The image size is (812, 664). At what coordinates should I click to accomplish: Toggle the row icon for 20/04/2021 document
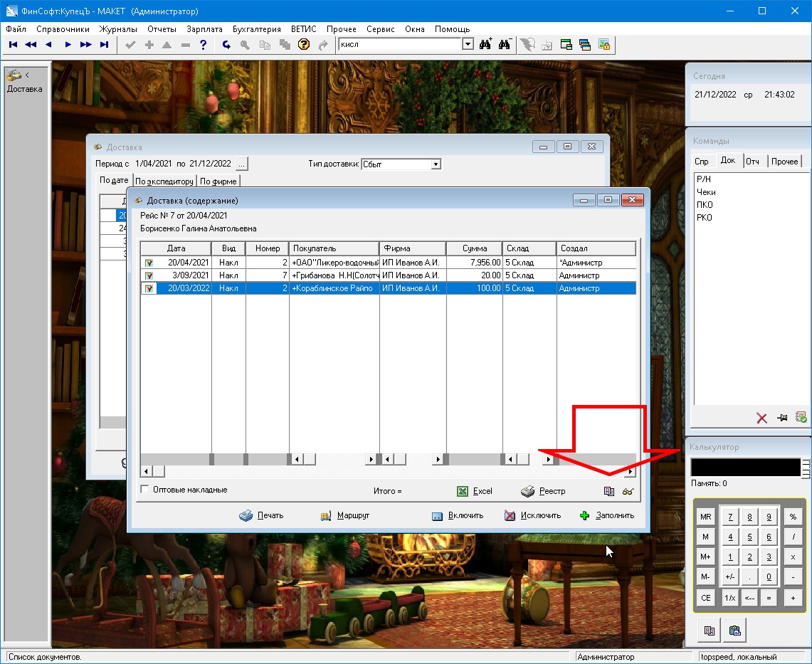click(149, 263)
